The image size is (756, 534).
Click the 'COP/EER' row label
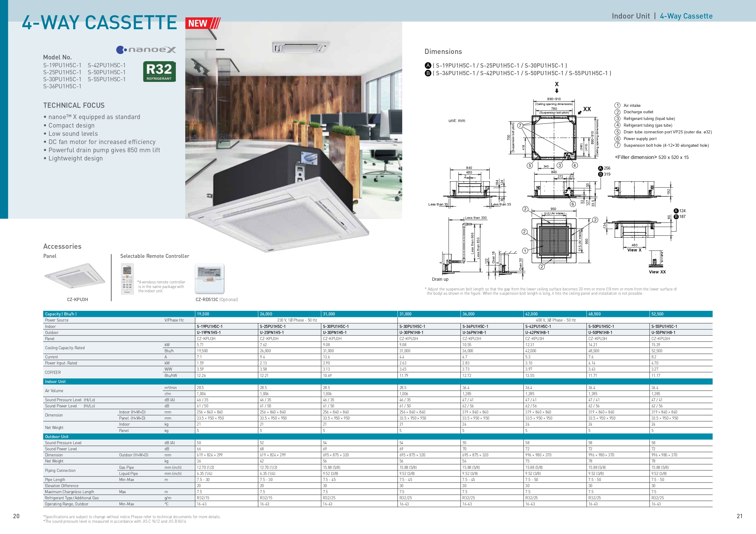click(x=53, y=372)
